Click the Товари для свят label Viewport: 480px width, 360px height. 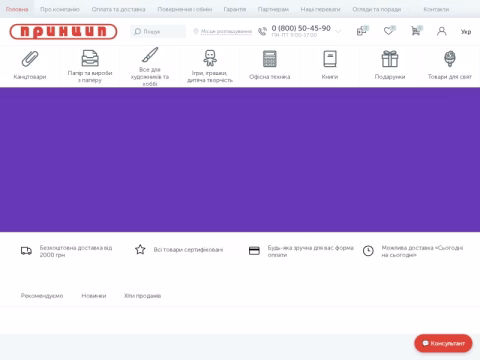coord(450,77)
